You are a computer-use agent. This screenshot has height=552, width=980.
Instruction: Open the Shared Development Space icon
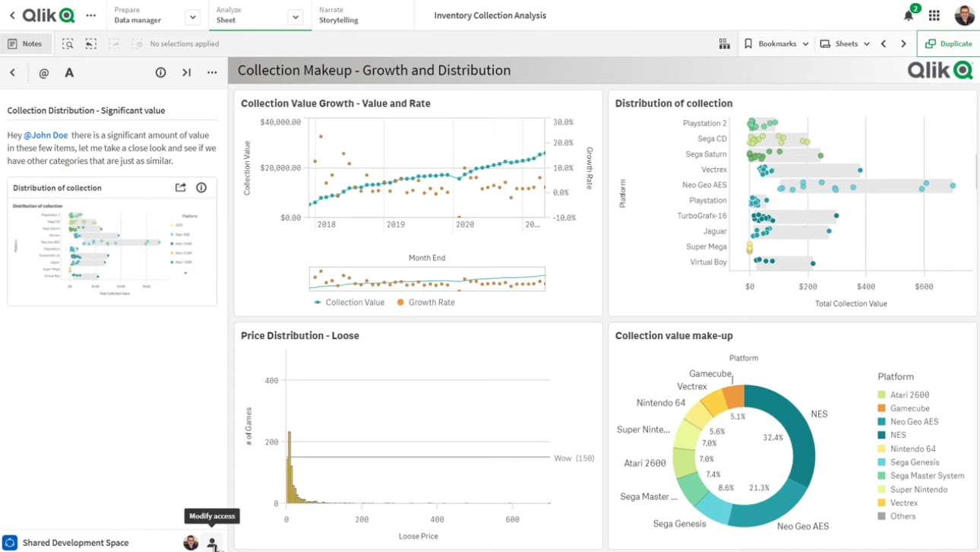11,543
